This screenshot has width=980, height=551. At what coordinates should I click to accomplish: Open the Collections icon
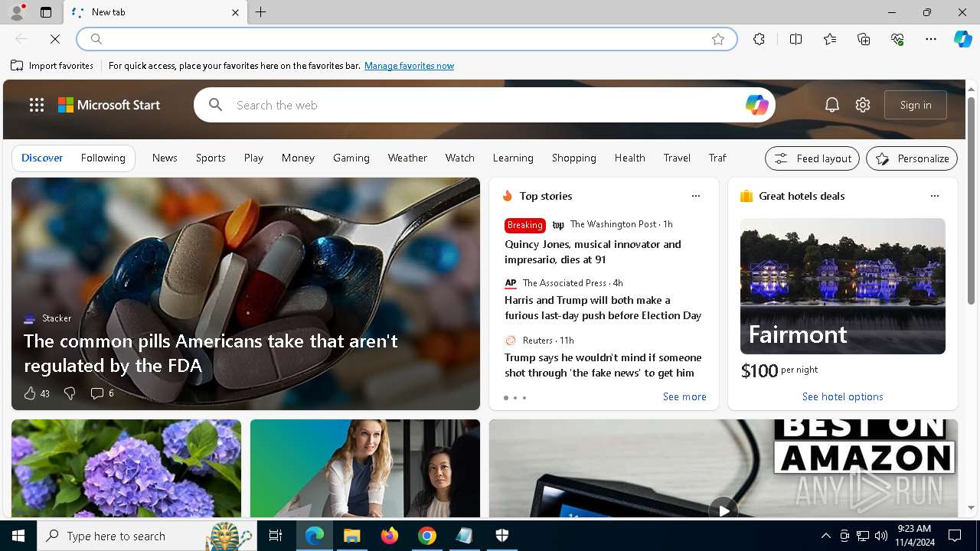click(x=864, y=39)
